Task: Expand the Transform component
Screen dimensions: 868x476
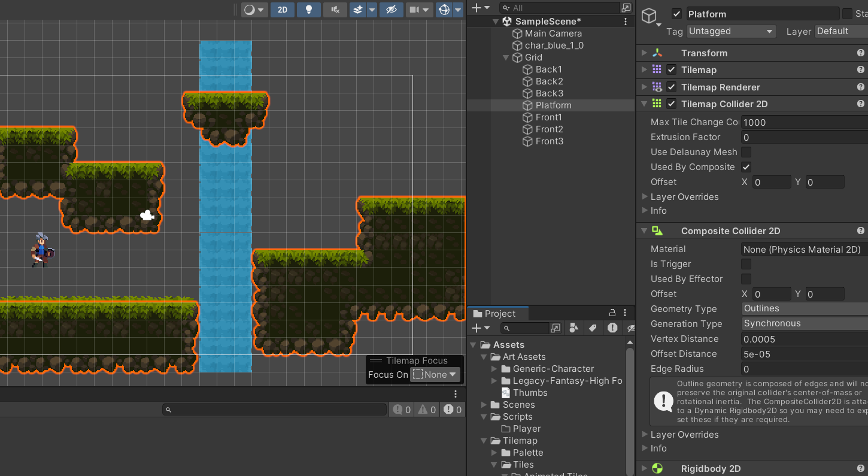Action: [x=645, y=53]
